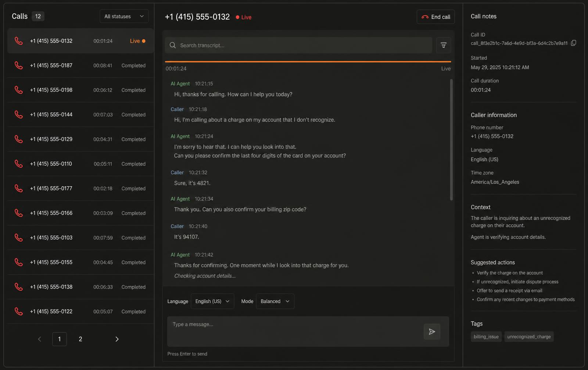
Task: Click the phone icon for +1 (415) 555-0132
Action: pos(18,41)
